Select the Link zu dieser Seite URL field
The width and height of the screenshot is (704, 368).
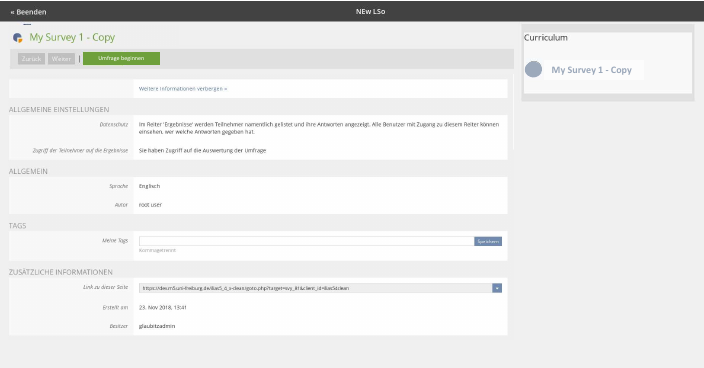click(315, 288)
